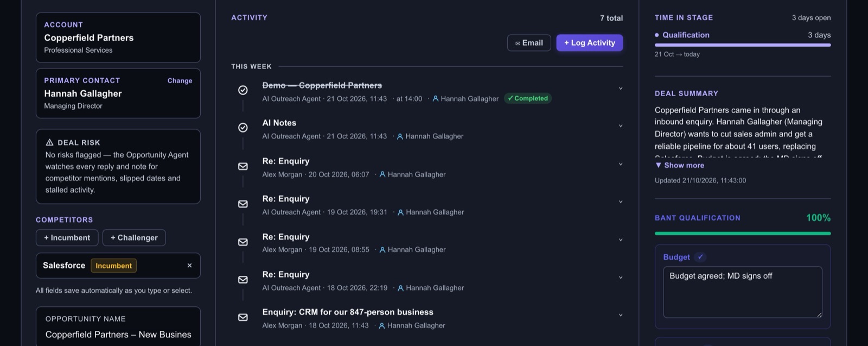Click the check circle icon for AI Notes

243,128
